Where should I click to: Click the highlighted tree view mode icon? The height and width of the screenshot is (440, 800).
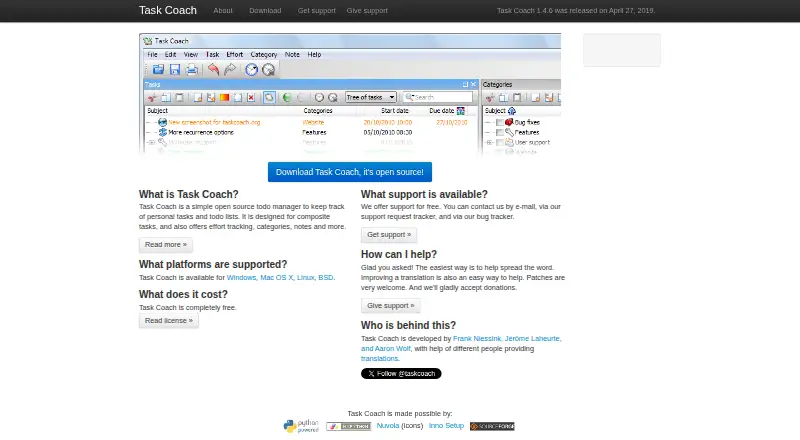[269, 97]
